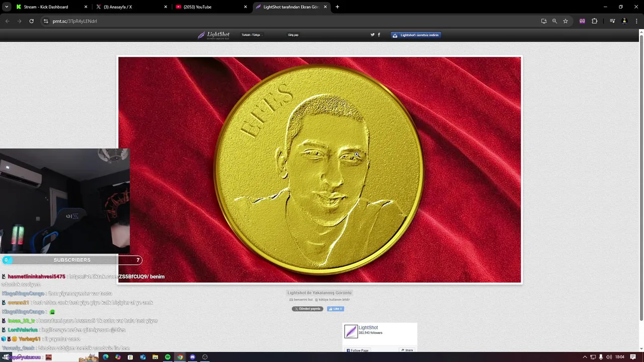Open the purple extension icon in toolbar
Image resolution: width=644 pixels, height=362 pixels.
[582, 21]
